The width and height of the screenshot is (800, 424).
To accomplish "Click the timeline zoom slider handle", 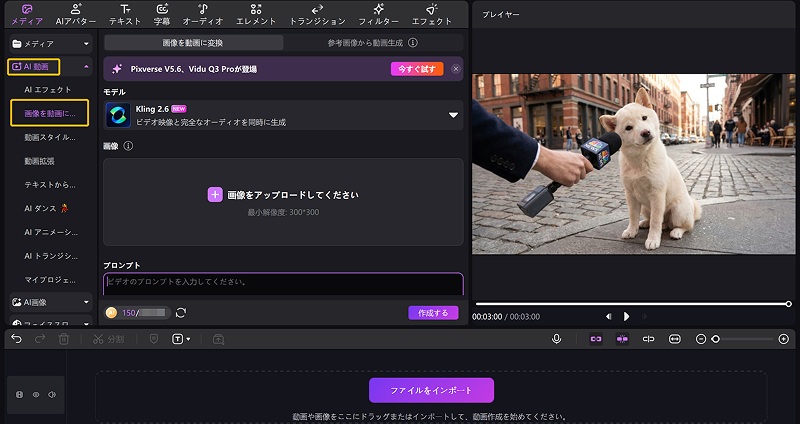I will click(715, 339).
